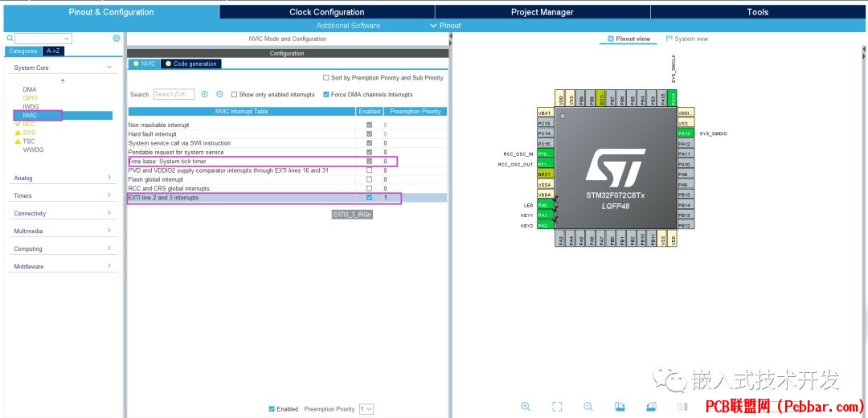Expand the Connectivity category

point(109,213)
